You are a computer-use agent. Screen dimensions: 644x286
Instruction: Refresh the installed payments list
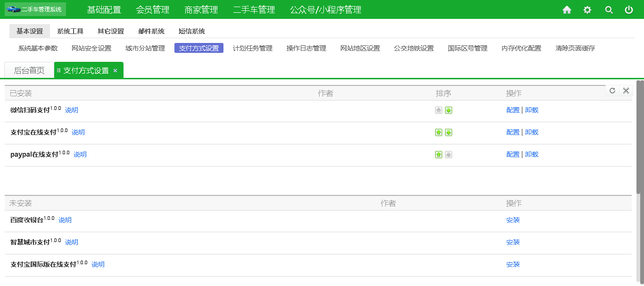coord(612,91)
